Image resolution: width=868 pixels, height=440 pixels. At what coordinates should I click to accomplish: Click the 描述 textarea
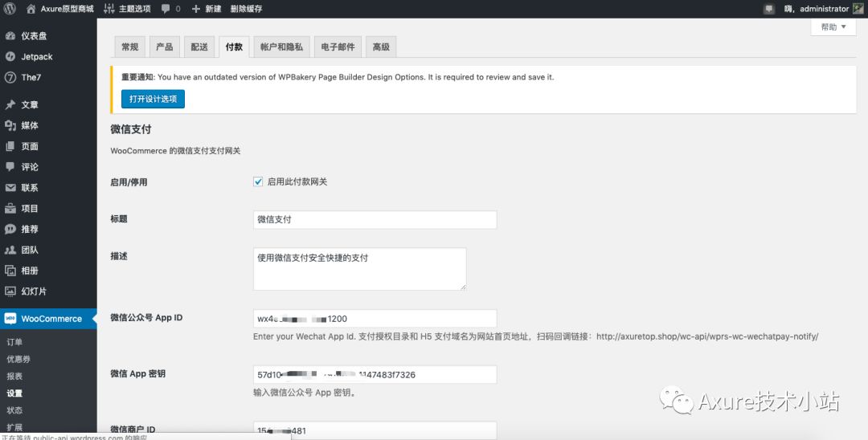point(360,269)
